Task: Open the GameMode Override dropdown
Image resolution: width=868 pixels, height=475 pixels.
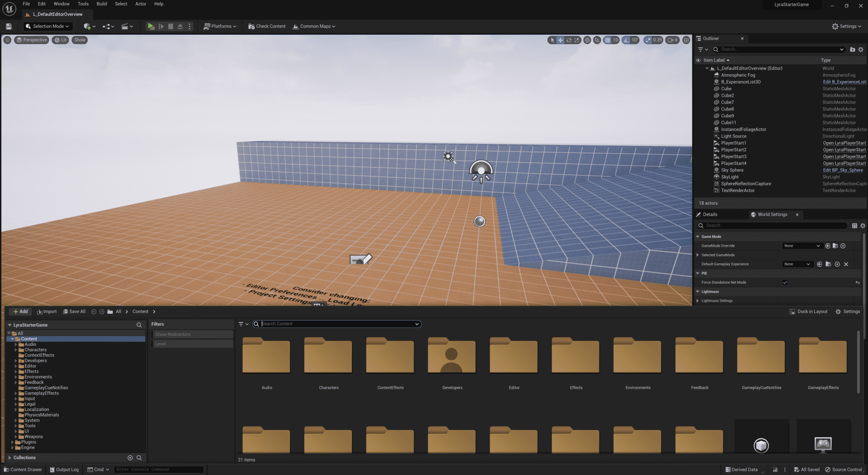Action: (802, 246)
